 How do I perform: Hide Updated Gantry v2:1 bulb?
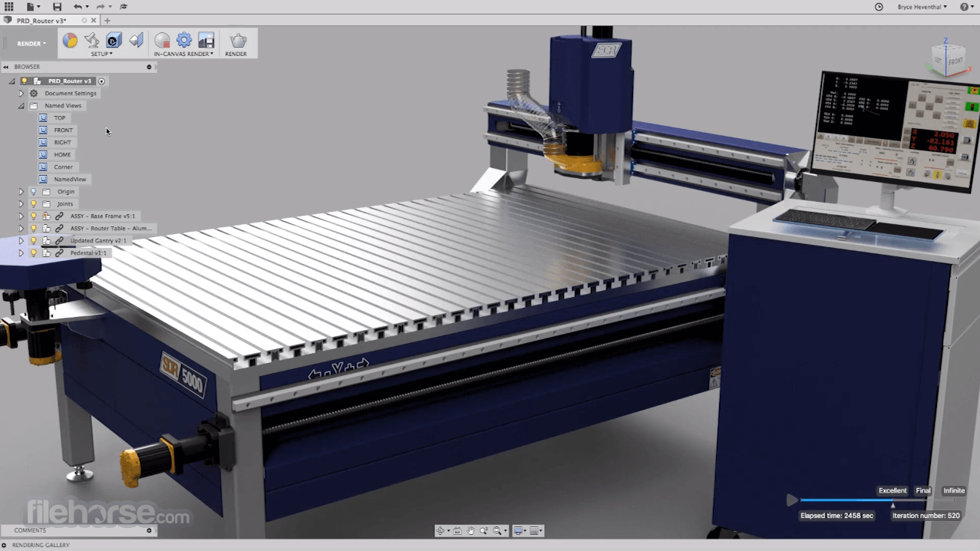click(x=33, y=241)
